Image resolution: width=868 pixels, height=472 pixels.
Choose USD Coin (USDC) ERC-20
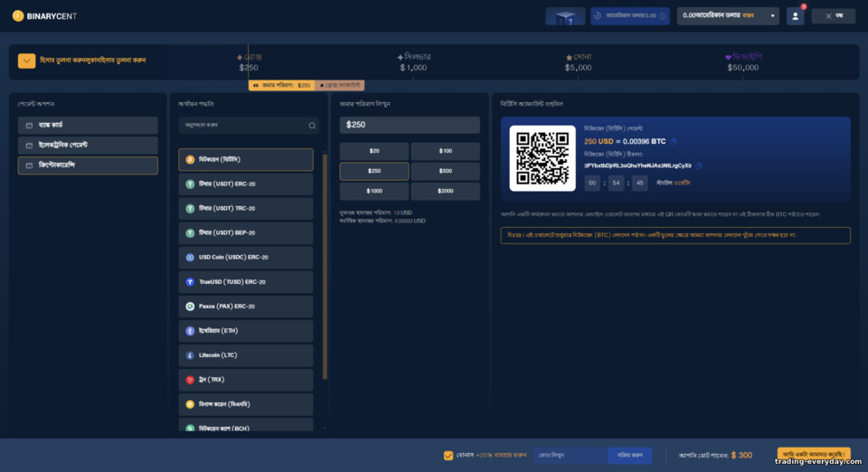click(246, 258)
